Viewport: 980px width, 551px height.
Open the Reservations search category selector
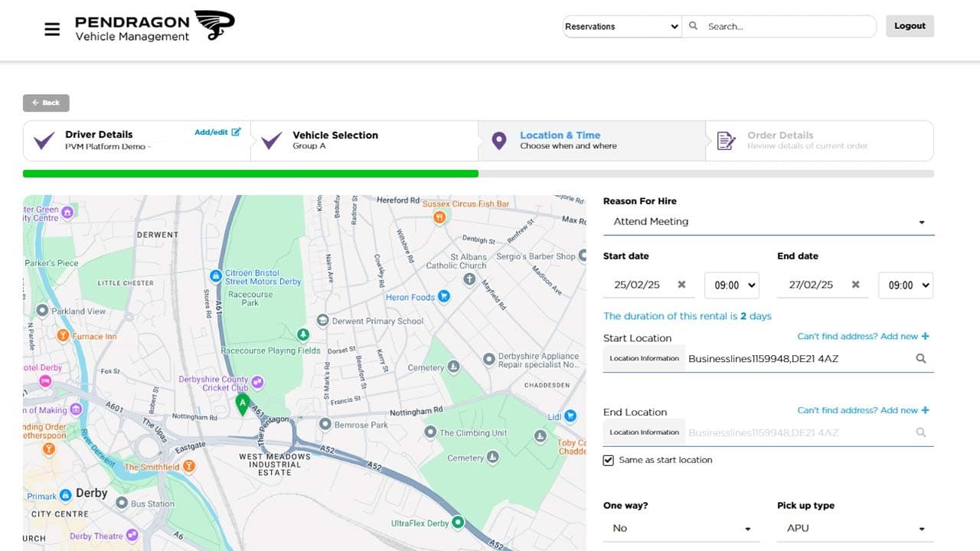click(622, 26)
